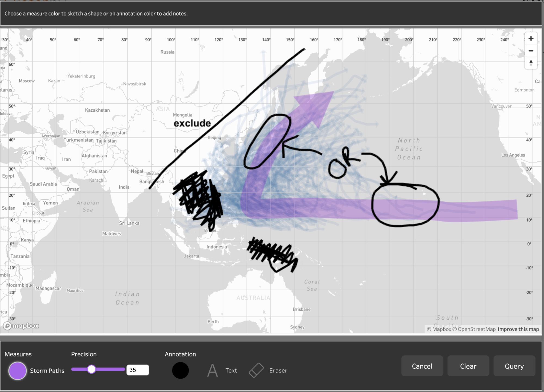Viewport: 544px width, 392px height.
Task: Click the Indian Ocean label
Action: [127, 298]
